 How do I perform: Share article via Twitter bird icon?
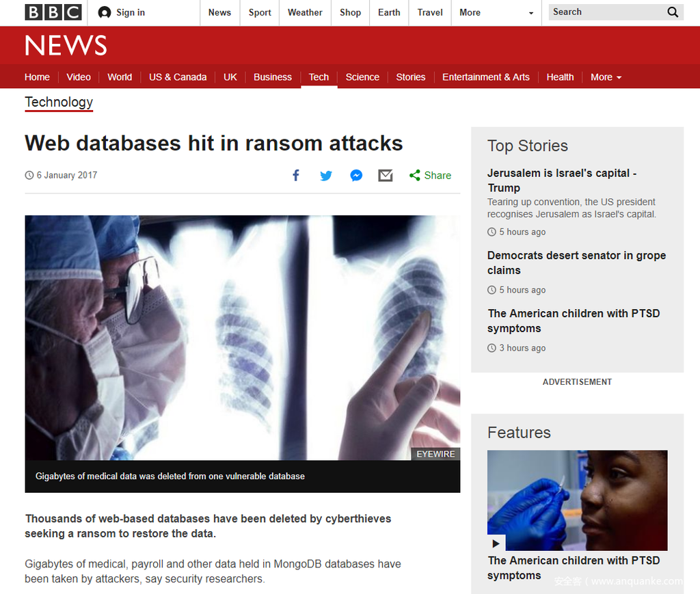326,176
